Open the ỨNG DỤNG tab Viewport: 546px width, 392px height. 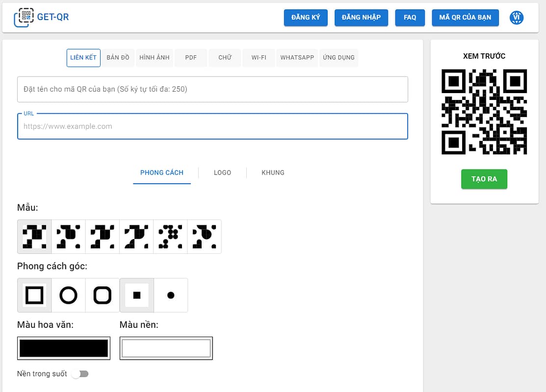(x=338, y=58)
